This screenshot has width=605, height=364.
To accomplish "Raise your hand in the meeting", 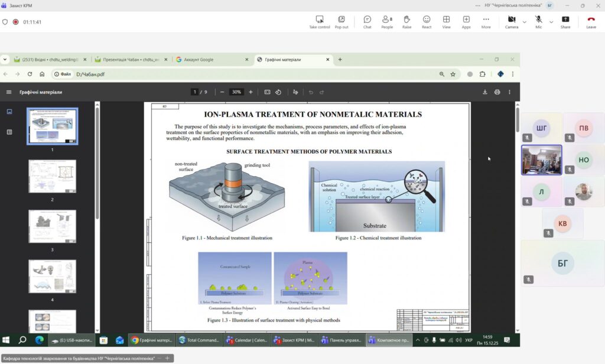I will point(406,21).
